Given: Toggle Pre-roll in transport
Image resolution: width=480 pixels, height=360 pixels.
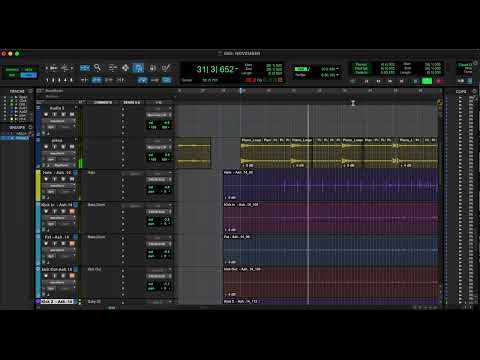Looking at the screenshot, I should point(361,64).
